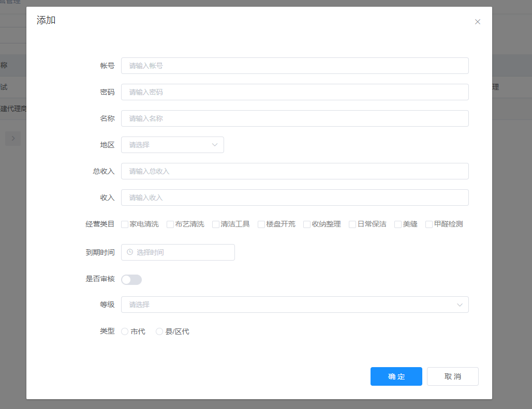
Task: Click the 收入 input field
Action: [x=295, y=198]
